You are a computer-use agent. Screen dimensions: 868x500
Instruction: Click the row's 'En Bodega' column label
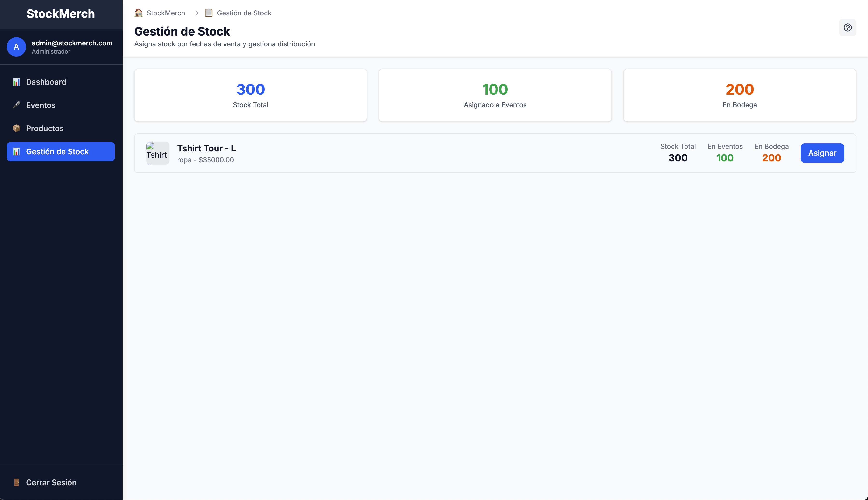coord(771,147)
